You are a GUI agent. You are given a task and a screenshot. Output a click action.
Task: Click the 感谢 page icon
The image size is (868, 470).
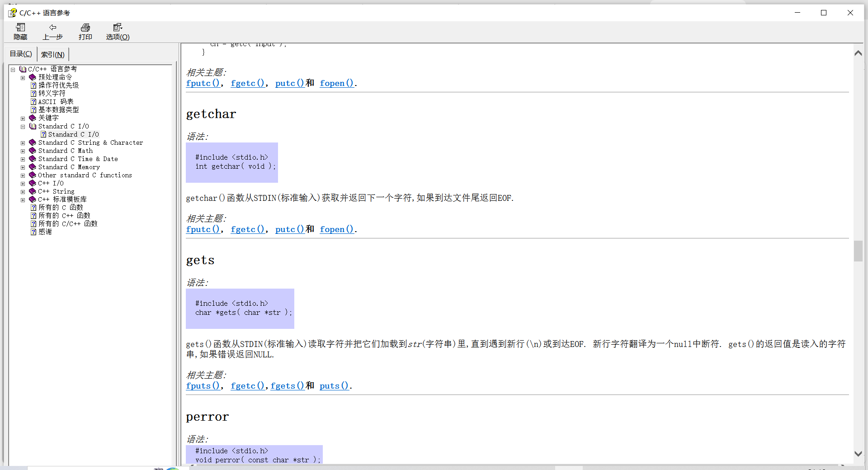(33, 232)
